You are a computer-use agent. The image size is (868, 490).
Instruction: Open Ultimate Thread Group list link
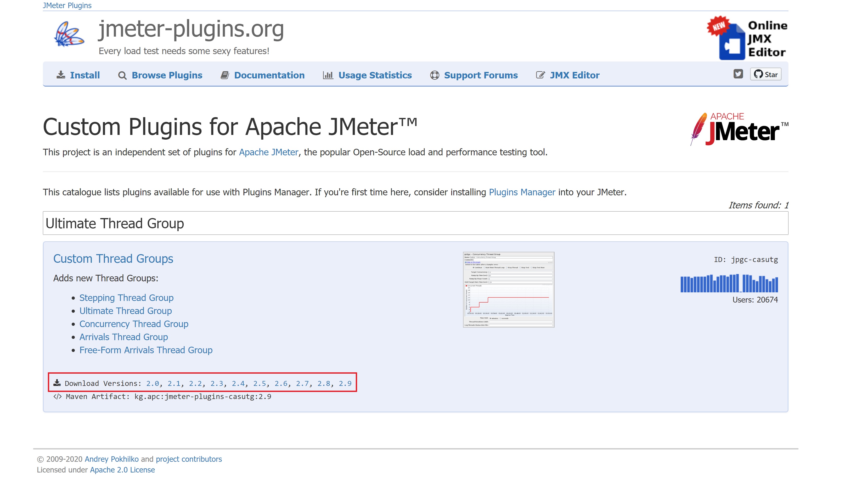[x=126, y=311]
